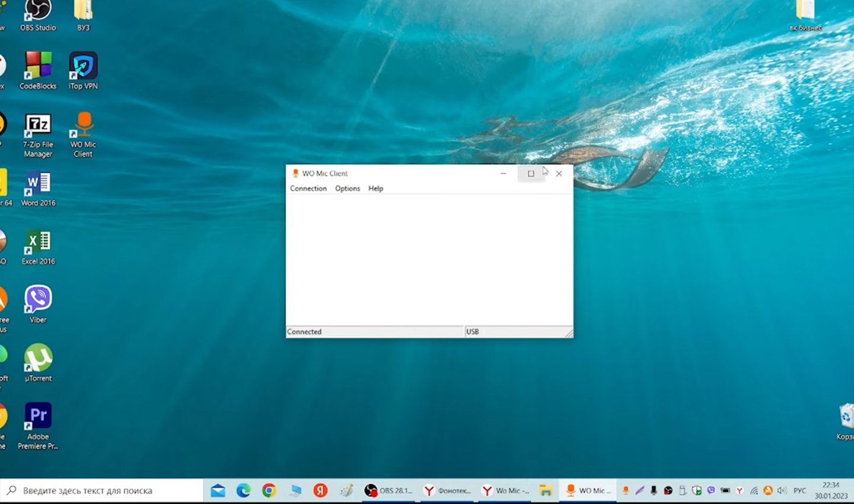The image size is (854, 504).
Task: Select the ВУЗ folder on desktop
Action: click(83, 16)
